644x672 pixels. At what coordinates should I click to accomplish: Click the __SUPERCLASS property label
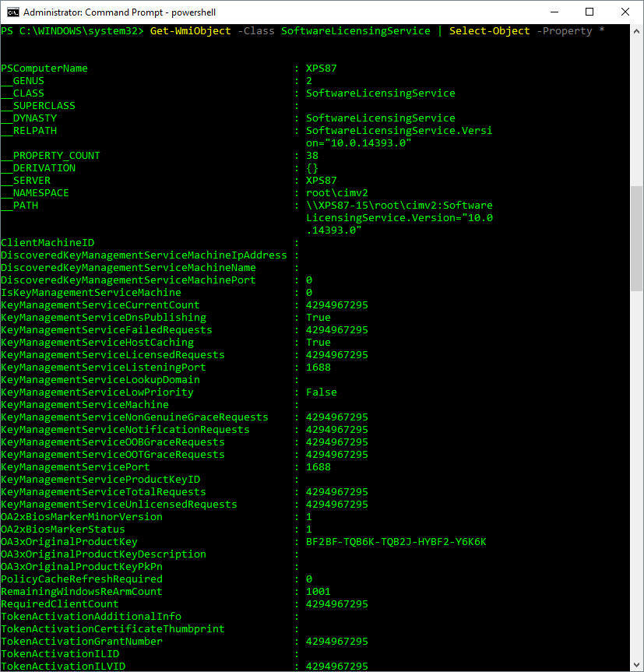pos(37,105)
